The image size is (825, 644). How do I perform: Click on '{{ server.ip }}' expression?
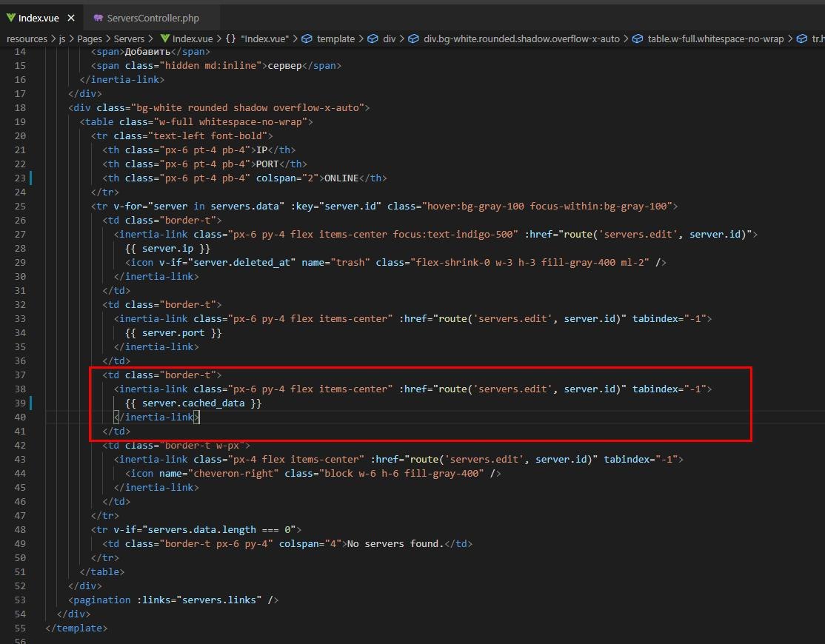(x=168, y=249)
